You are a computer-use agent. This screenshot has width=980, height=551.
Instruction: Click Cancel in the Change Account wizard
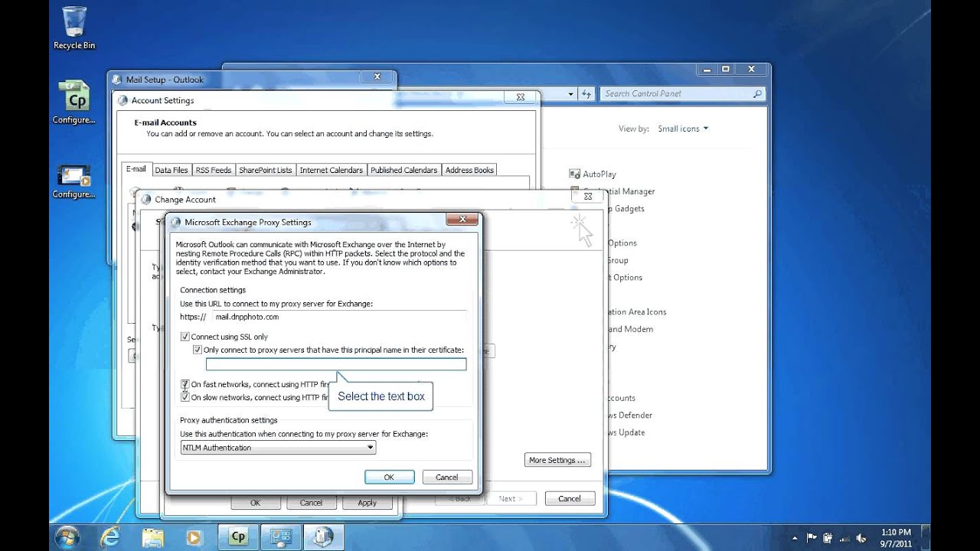pos(570,498)
